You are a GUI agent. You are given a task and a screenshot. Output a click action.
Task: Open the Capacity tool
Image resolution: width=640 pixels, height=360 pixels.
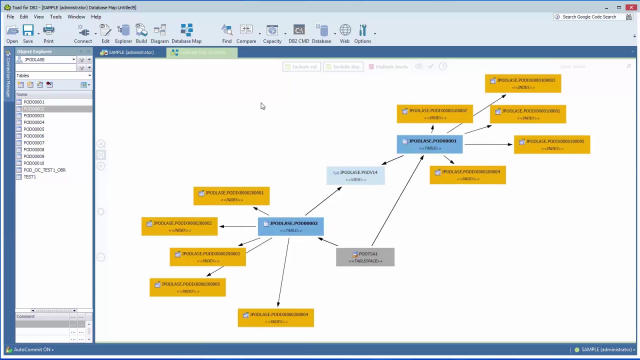[272, 33]
